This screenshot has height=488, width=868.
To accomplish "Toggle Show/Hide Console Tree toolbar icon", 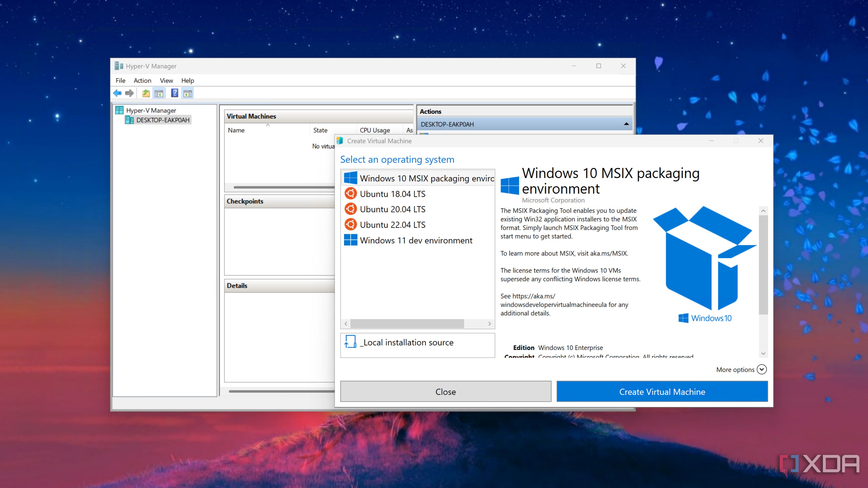I will 159,93.
